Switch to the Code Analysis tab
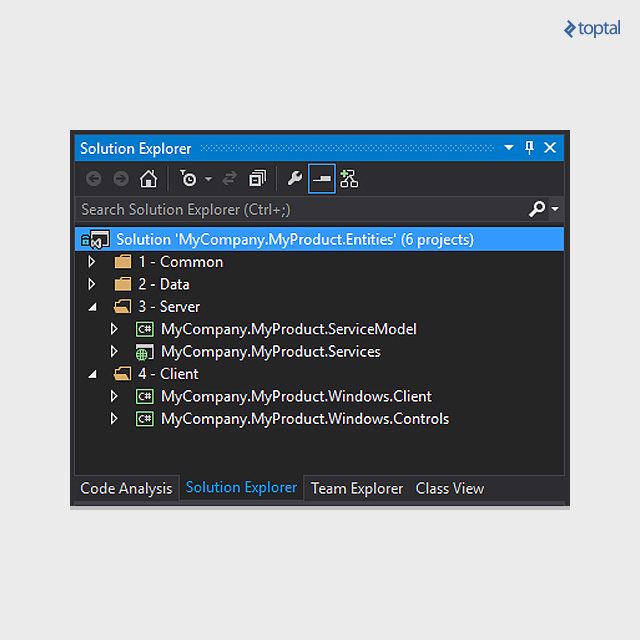 pos(126,488)
